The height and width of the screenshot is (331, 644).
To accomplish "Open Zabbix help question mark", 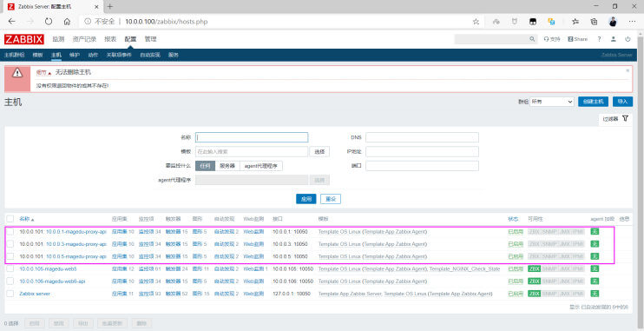I will click(599, 39).
